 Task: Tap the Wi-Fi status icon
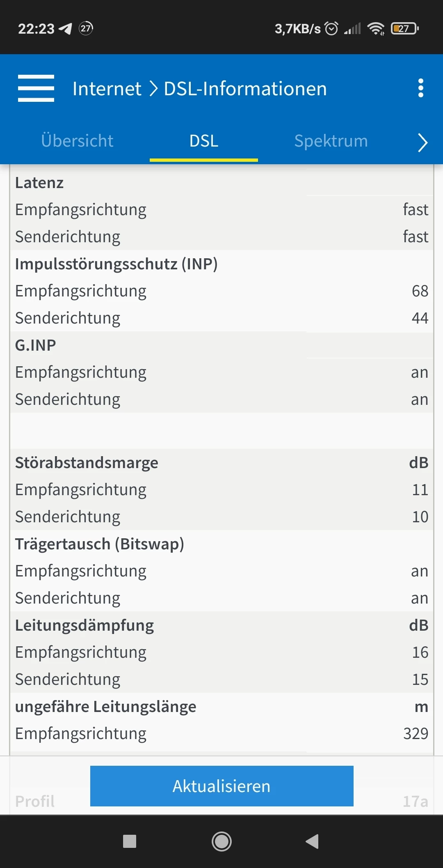376,28
